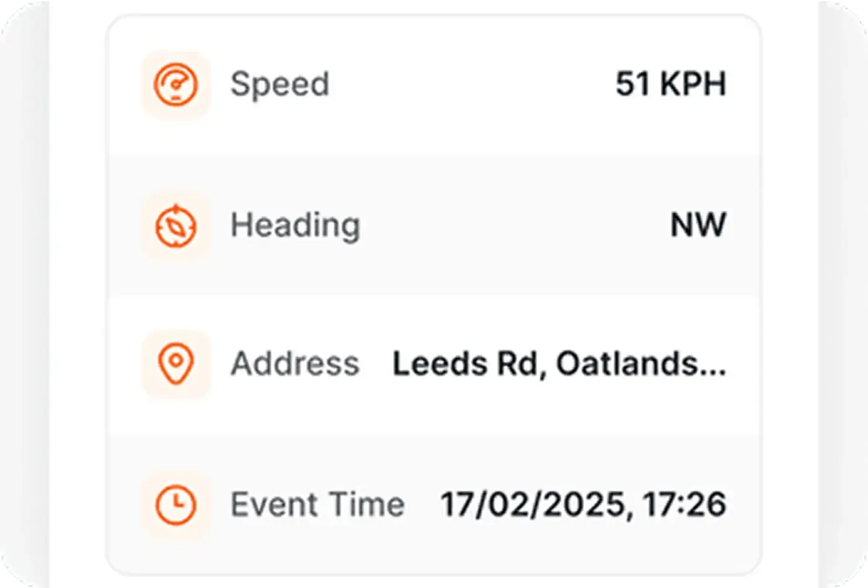Click the Speed label text

coord(280,84)
